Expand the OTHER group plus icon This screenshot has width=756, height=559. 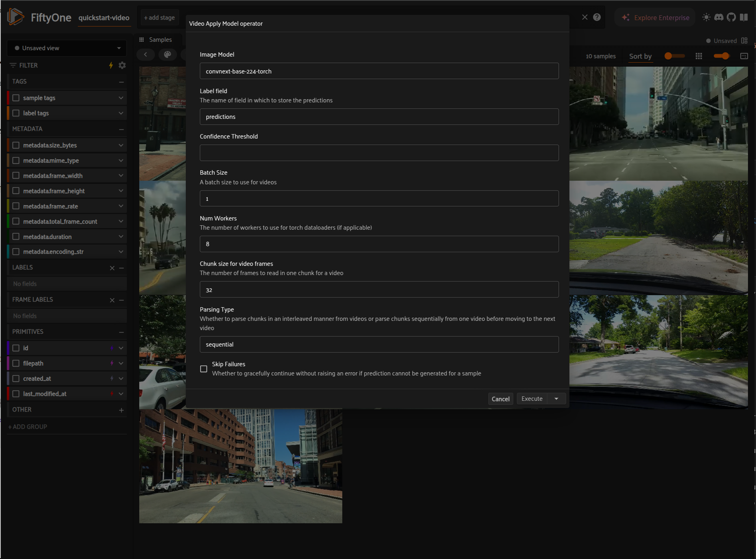[x=121, y=410]
